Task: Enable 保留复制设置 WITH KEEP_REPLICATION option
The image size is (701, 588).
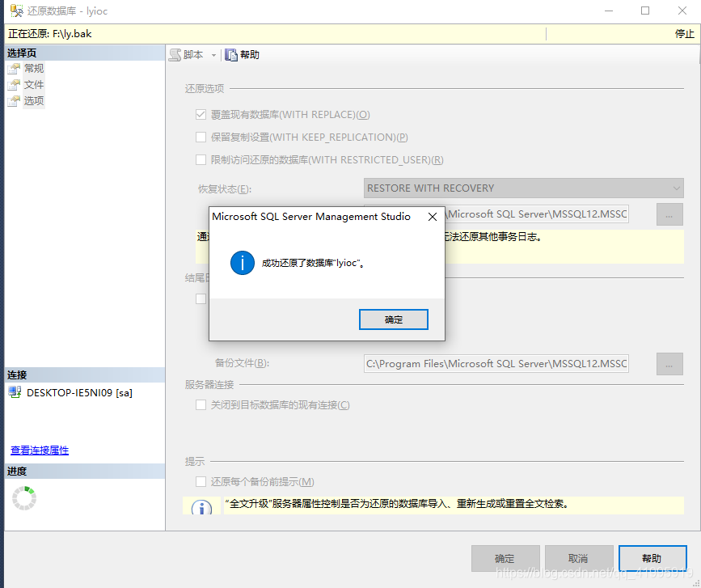Action: click(x=201, y=137)
